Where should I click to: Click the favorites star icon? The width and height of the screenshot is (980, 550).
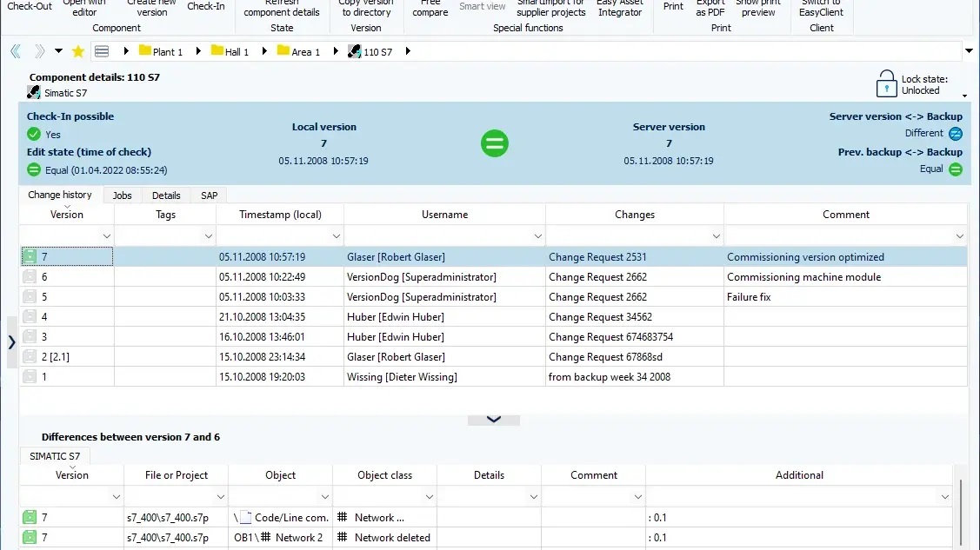point(77,51)
